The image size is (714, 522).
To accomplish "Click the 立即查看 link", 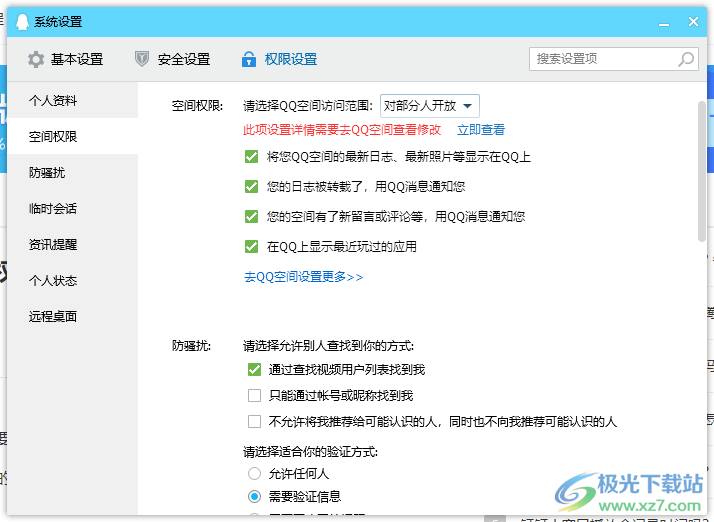I will click(481, 130).
